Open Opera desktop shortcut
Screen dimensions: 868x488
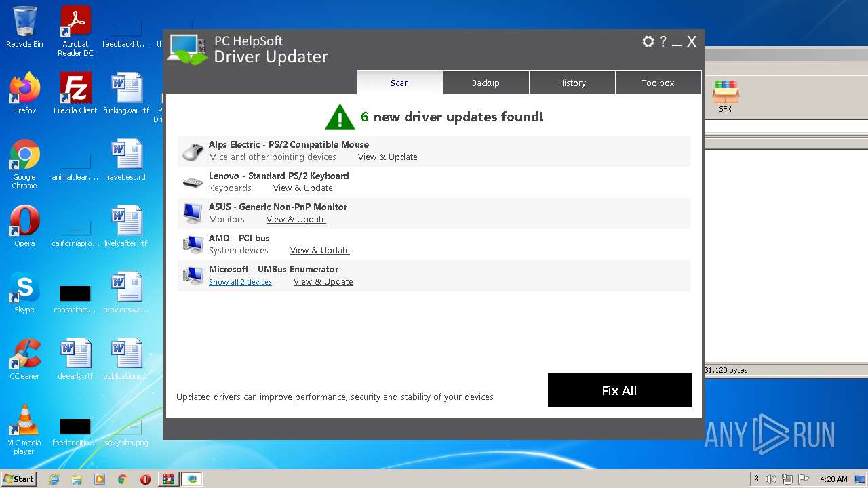(24, 226)
